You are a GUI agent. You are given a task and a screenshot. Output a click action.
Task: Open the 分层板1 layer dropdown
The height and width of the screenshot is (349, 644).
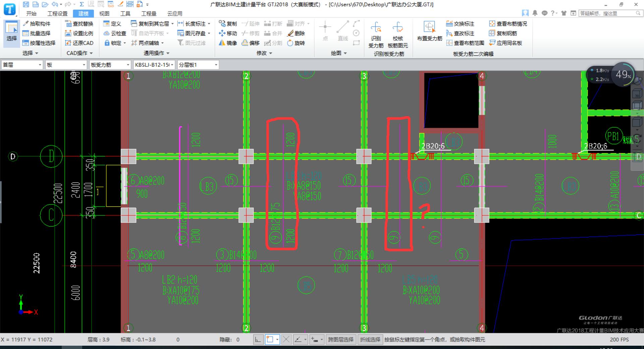198,65
